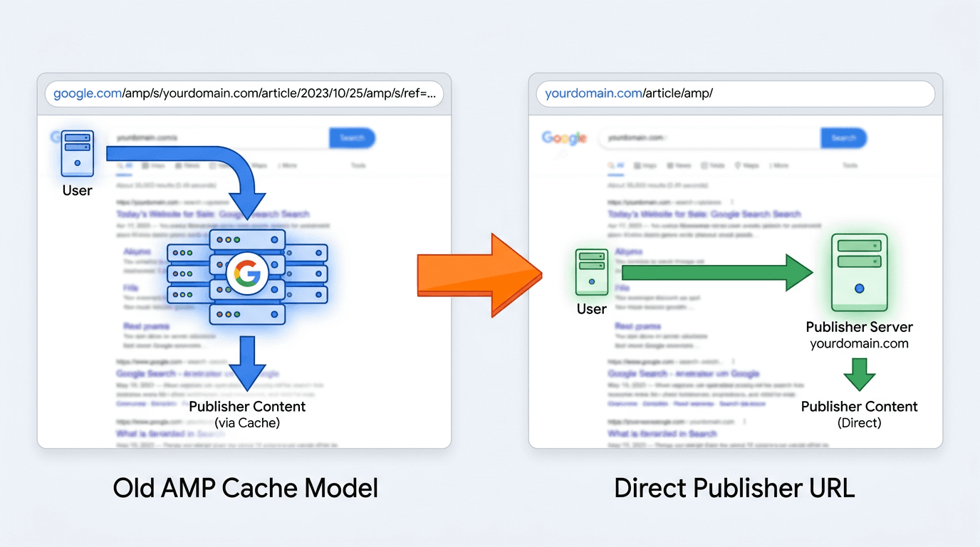The width and height of the screenshot is (980, 547).
Task: Click the 'Publisher Content (Direct)' label
Action: tap(859, 414)
